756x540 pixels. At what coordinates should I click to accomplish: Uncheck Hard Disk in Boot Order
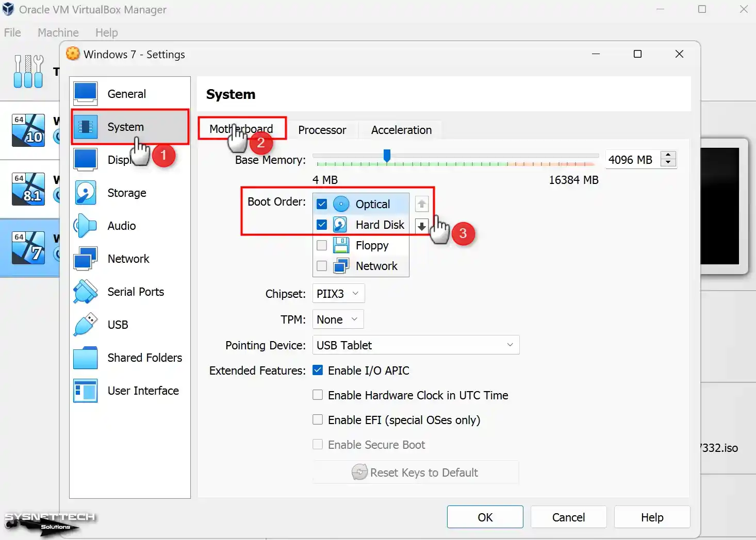(322, 225)
